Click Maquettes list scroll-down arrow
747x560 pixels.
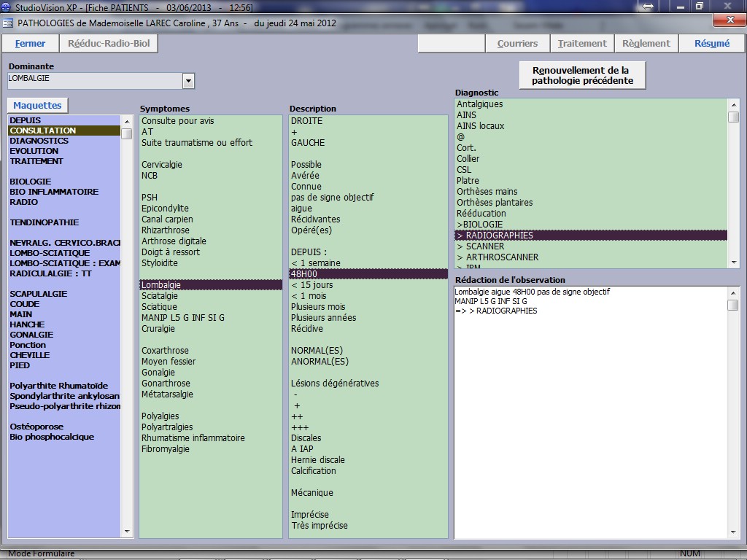pyautogui.click(x=127, y=532)
